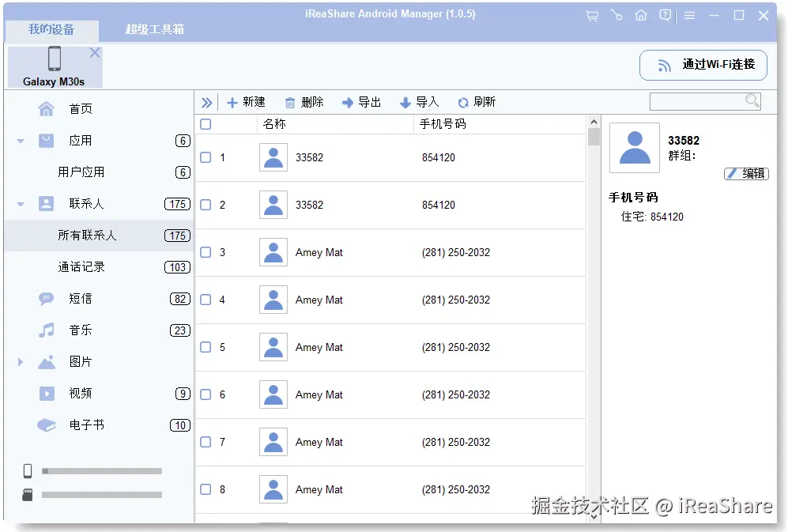Collapse the 应用 tree arrow

click(21, 141)
